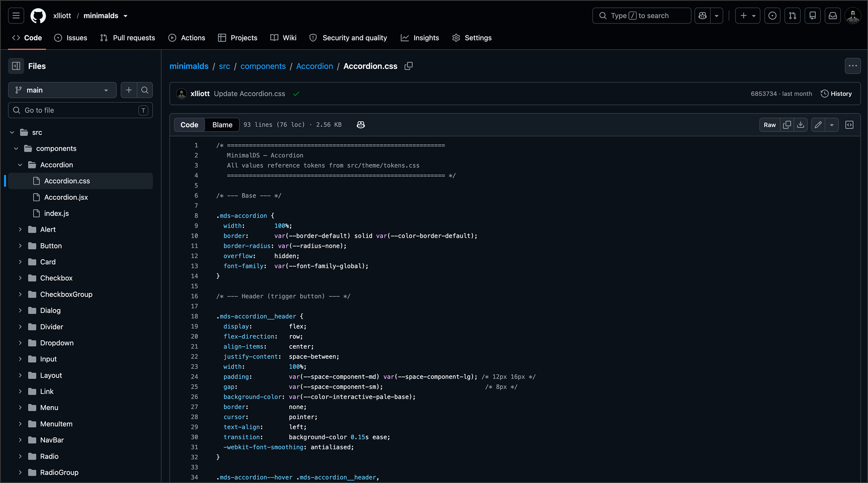Screen dimensions: 868x483
Task: Open the repository Settings tab
Action: tap(472, 38)
